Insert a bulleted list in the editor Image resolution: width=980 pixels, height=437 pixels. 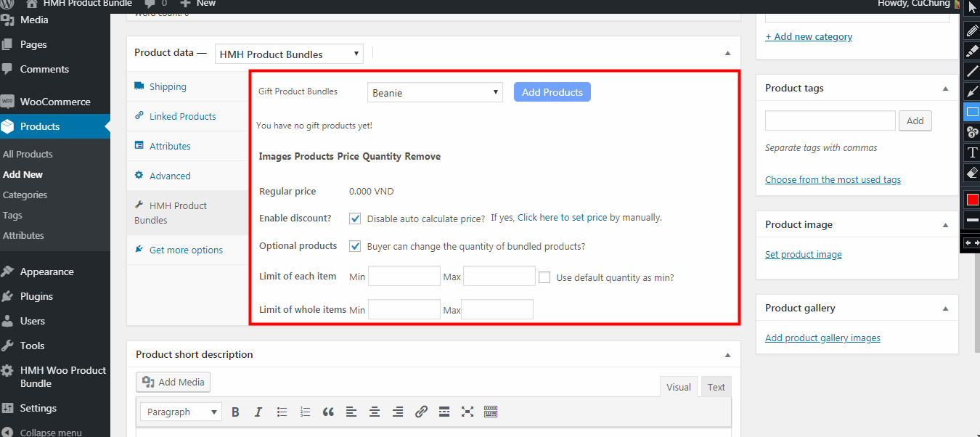coord(282,412)
